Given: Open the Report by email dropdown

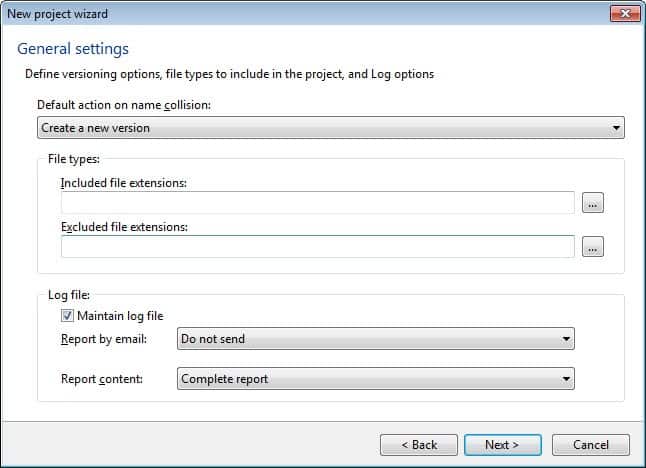Looking at the screenshot, I should (x=375, y=339).
